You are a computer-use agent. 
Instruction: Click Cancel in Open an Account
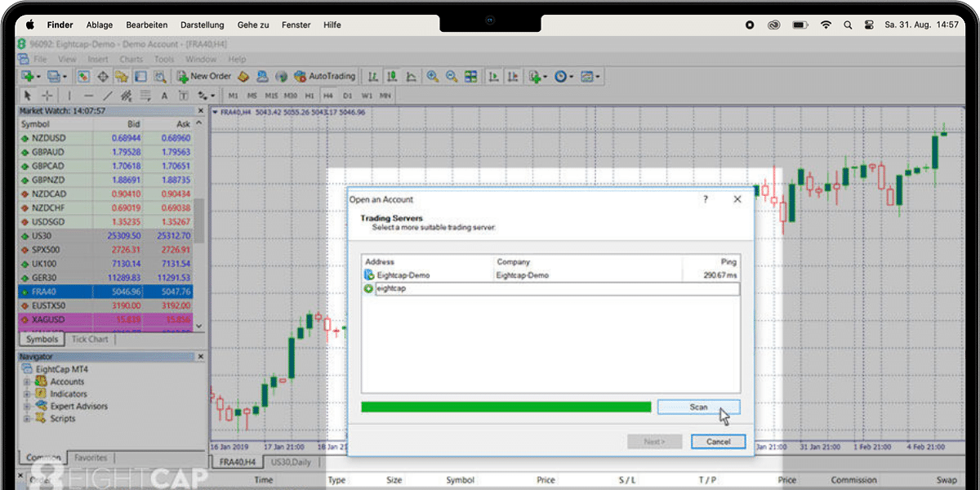click(x=718, y=441)
